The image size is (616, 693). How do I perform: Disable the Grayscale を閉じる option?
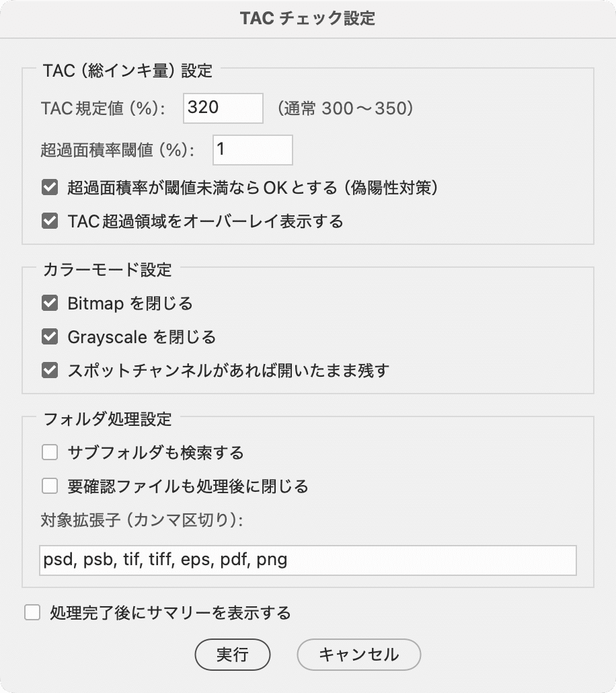coord(49,337)
